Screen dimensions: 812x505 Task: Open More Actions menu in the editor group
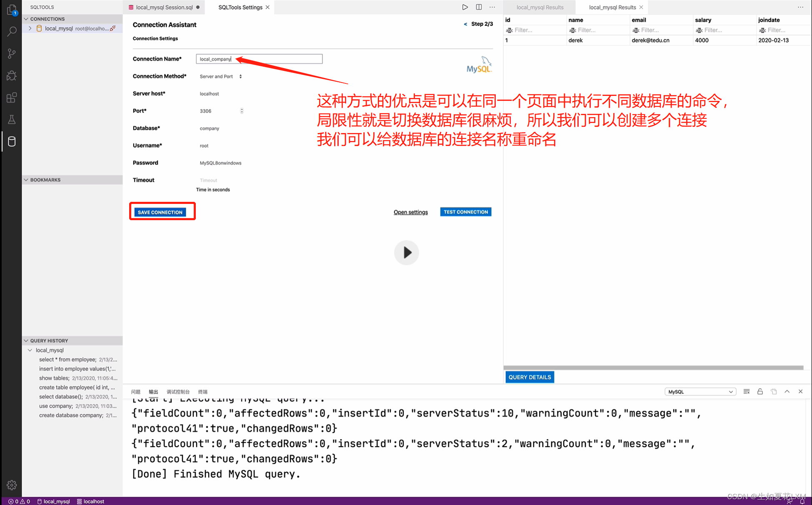[492, 7]
